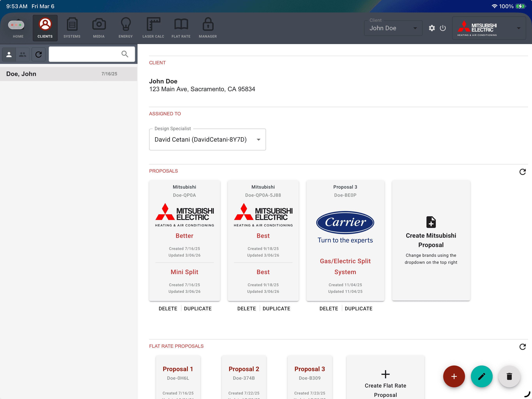Open the Carrier Gas/Electric Split System proposal
Image resolution: width=532 pixels, height=399 pixels.
click(x=345, y=241)
